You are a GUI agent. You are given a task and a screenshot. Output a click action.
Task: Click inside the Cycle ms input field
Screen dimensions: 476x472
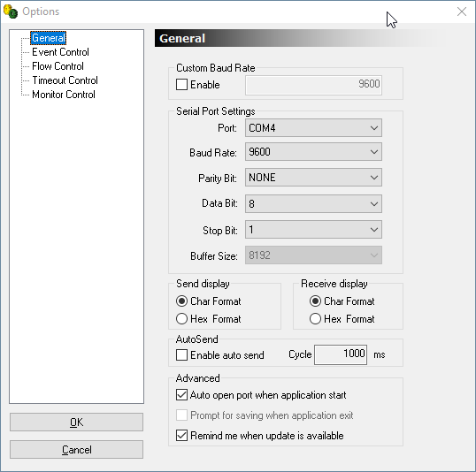[341, 354]
